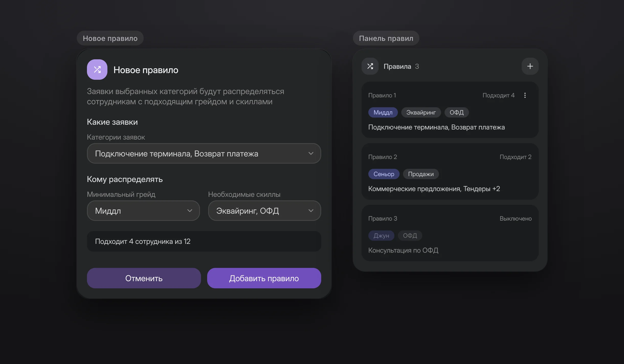624x364 pixels.
Task: Click the Продажи tag in Правило 2
Action: [x=421, y=174]
